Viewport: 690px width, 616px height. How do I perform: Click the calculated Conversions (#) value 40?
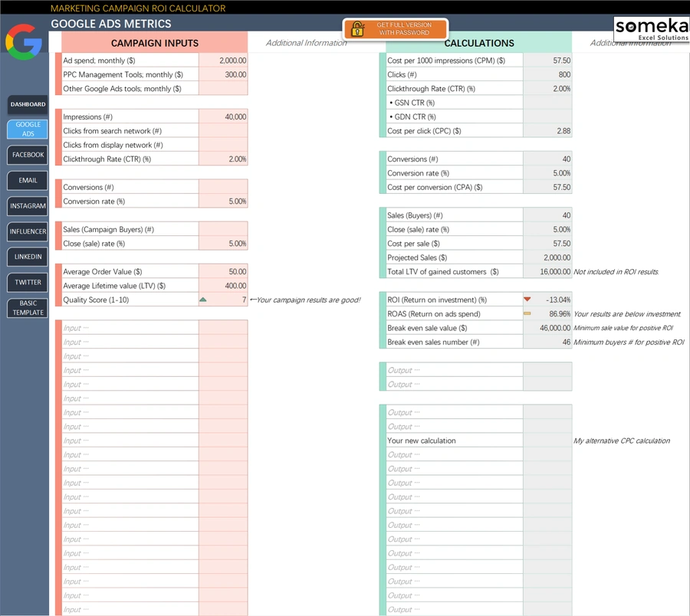[x=547, y=159]
